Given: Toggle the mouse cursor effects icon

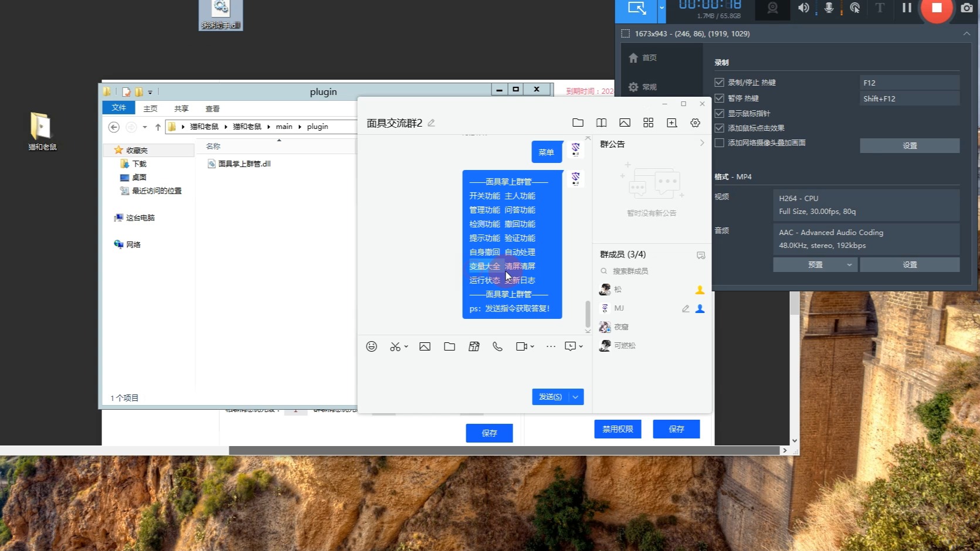Looking at the screenshot, I should pyautogui.click(x=854, y=8).
